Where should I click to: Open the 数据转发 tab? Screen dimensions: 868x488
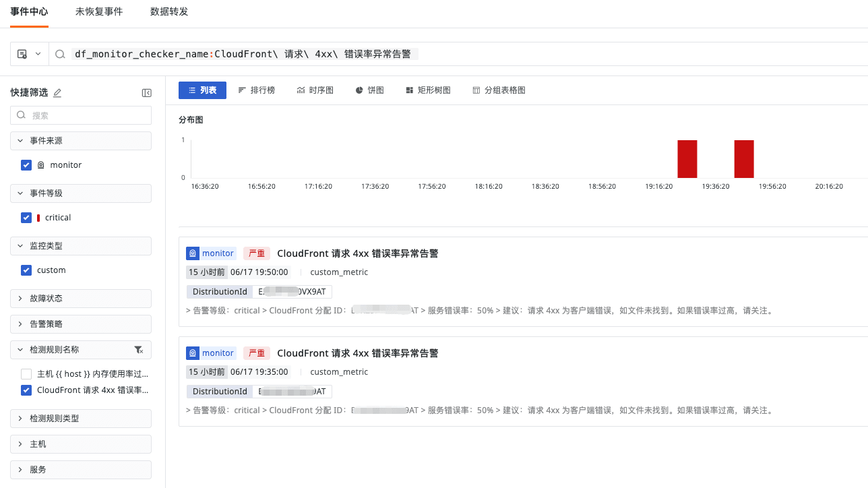pos(169,12)
